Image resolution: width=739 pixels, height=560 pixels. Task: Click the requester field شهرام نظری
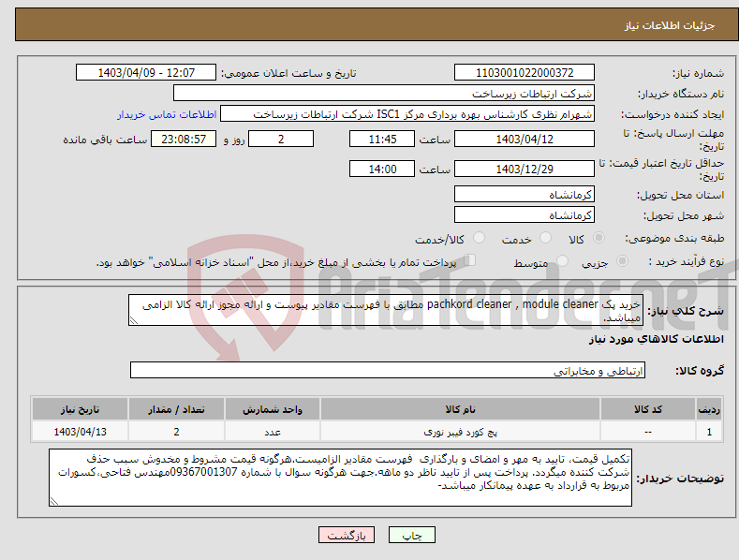point(407,114)
